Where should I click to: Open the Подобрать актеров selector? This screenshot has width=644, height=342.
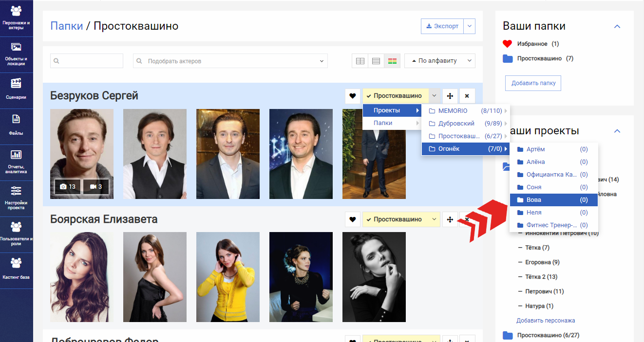pyautogui.click(x=230, y=61)
